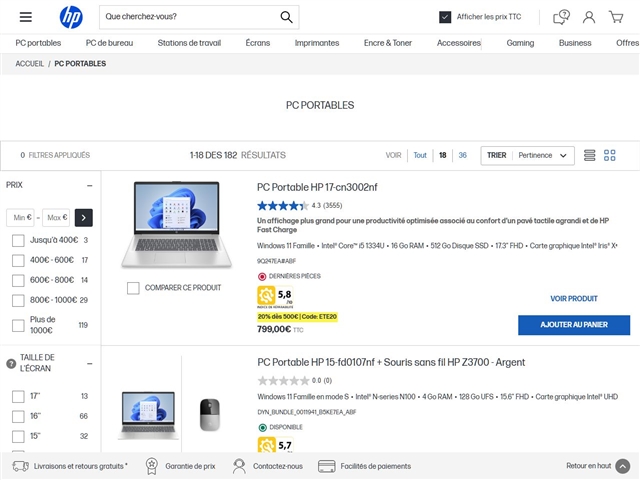Click the Max € price field
Viewport: 640px width, 480px height.
tap(56, 218)
